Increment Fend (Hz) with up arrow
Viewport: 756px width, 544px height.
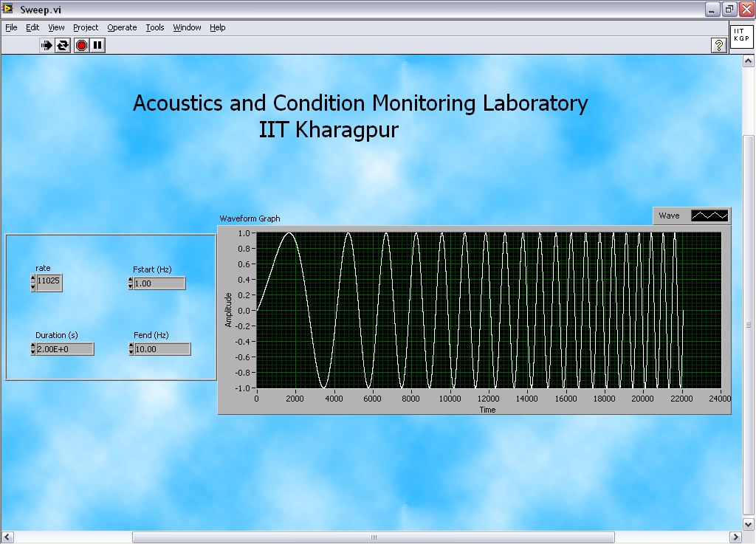tap(131, 345)
